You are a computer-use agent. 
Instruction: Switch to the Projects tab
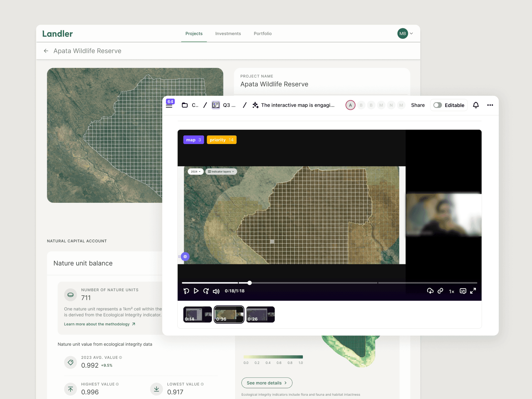coord(194,34)
